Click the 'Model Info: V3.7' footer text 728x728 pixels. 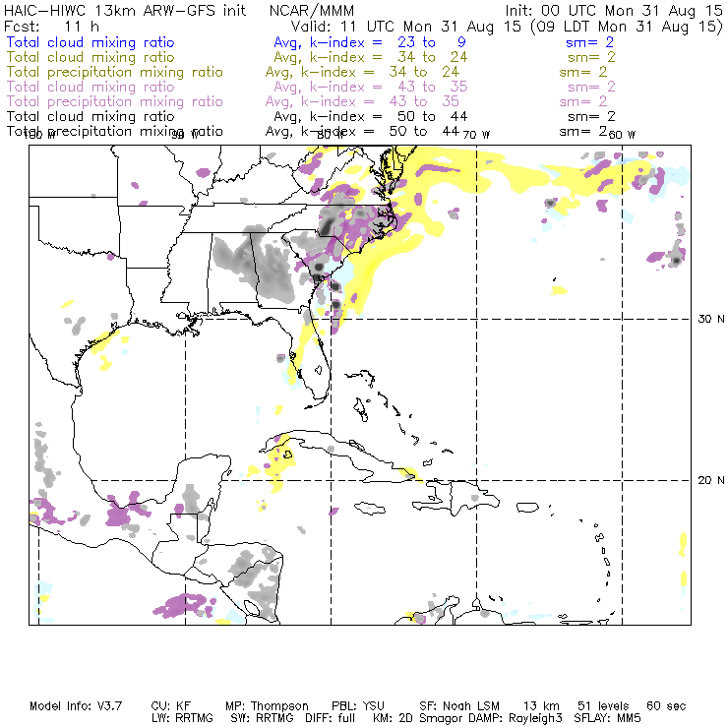(76, 706)
